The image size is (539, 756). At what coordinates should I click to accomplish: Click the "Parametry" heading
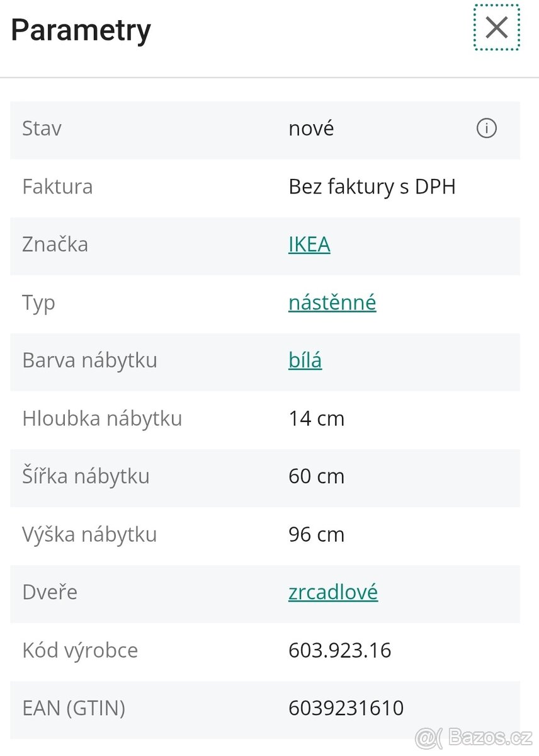(80, 30)
